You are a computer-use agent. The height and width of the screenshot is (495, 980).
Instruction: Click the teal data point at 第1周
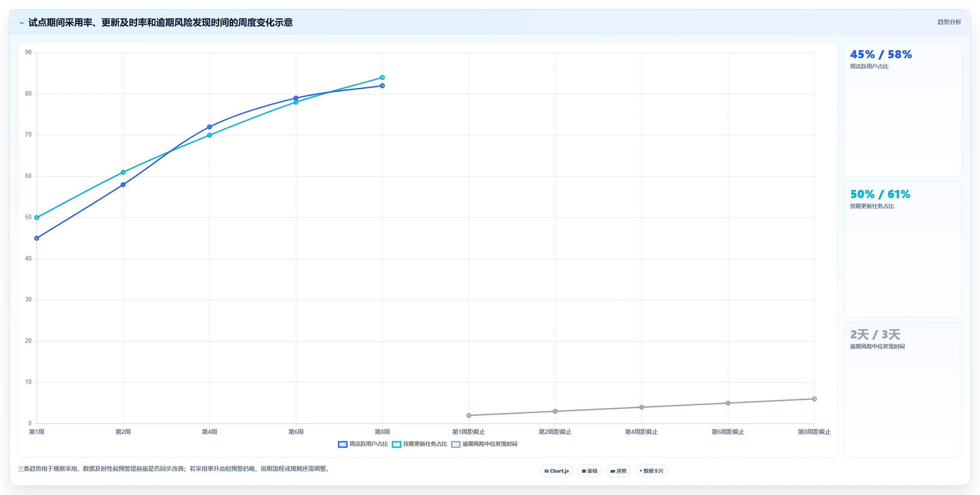click(x=37, y=218)
